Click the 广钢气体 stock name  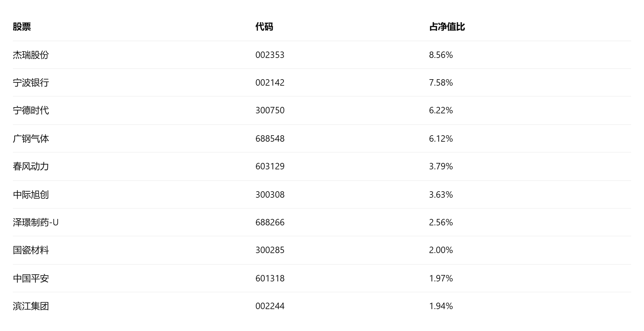[31, 139]
